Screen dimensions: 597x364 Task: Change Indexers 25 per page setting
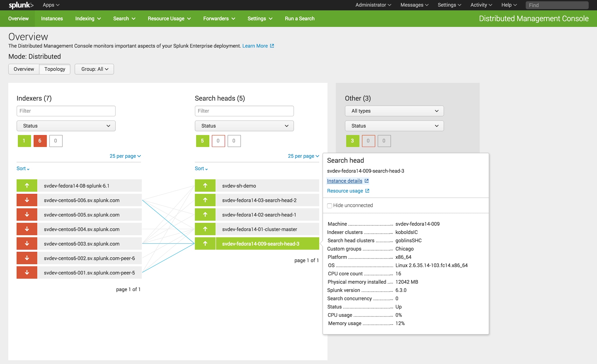[x=125, y=156]
